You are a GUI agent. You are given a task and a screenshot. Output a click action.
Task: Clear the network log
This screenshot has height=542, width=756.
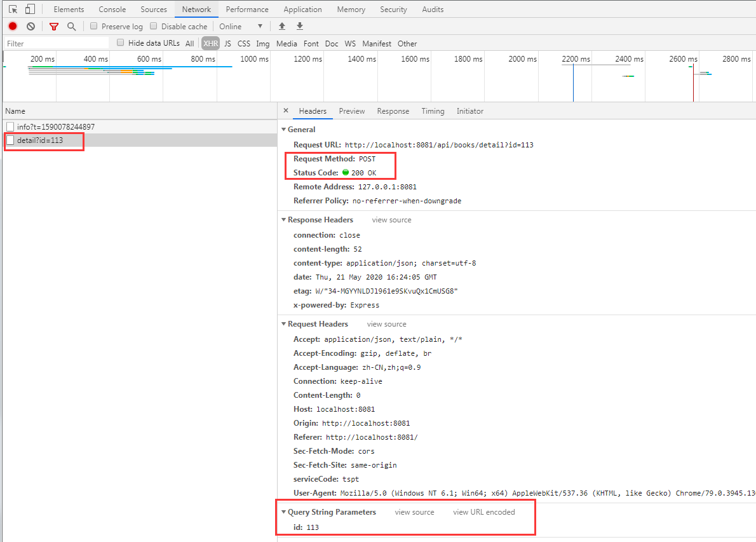tap(31, 27)
